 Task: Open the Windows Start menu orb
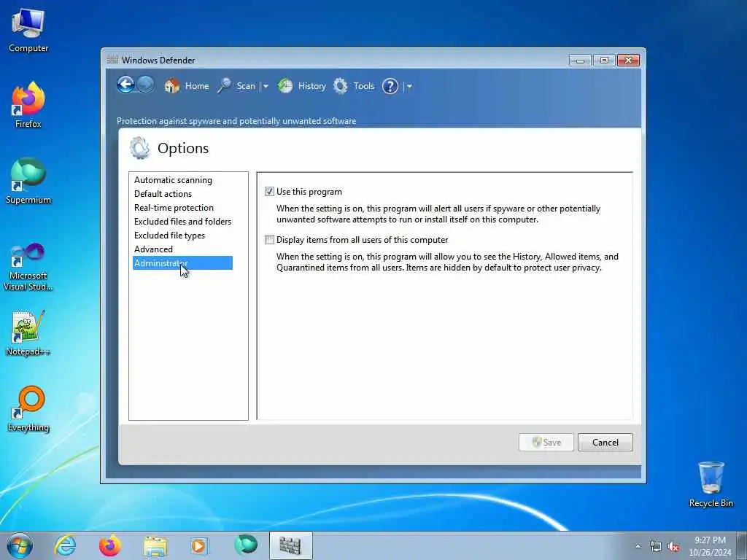pos(20,545)
